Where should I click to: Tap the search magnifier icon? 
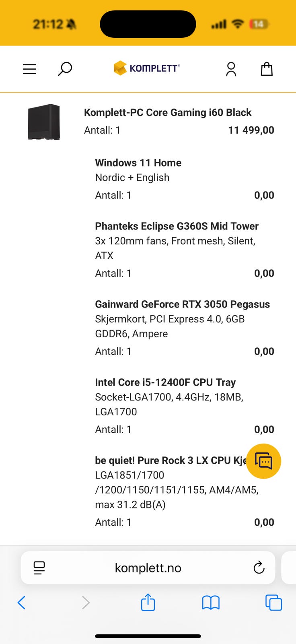coord(65,69)
